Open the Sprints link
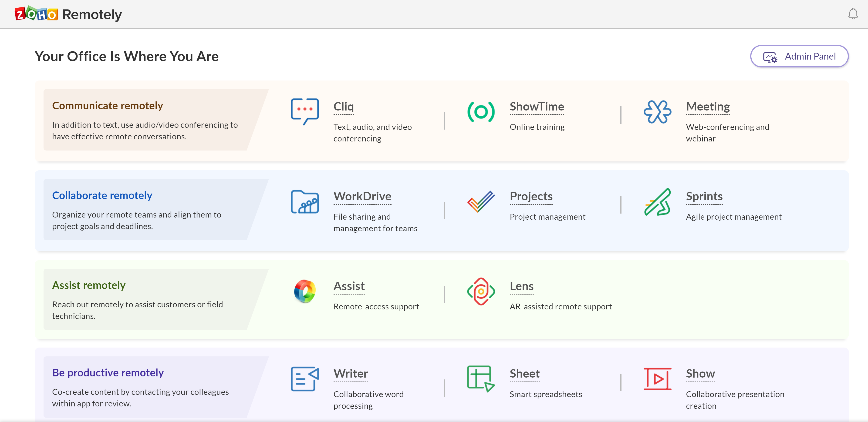 704,196
